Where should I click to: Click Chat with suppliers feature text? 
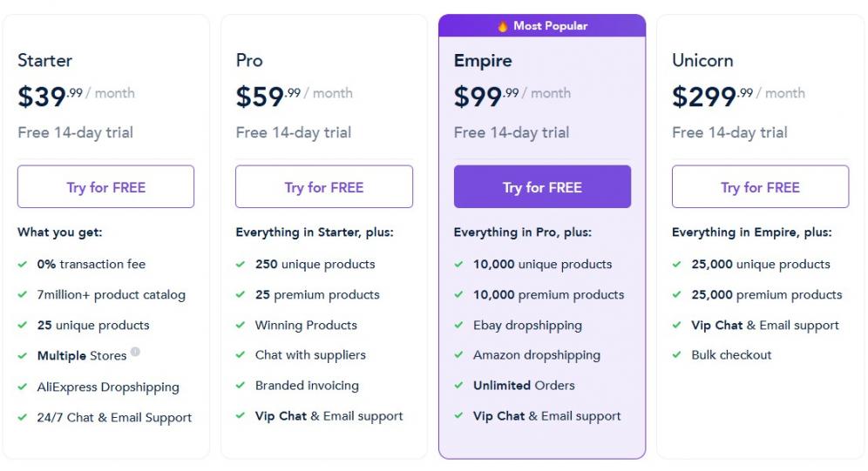click(x=310, y=355)
